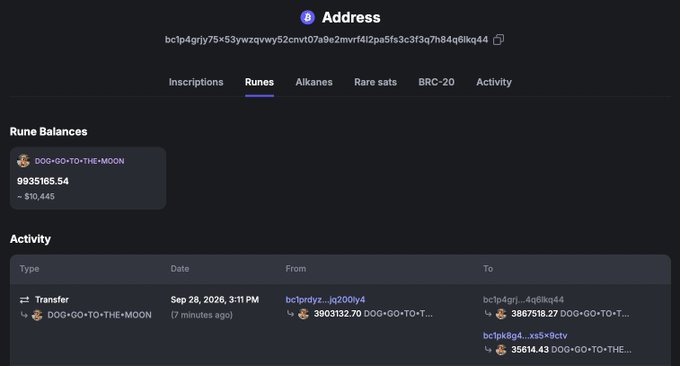Open DOG•GO•TO•THE•MOON link in balance card
680x366 pixels.
[x=79, y=161]
